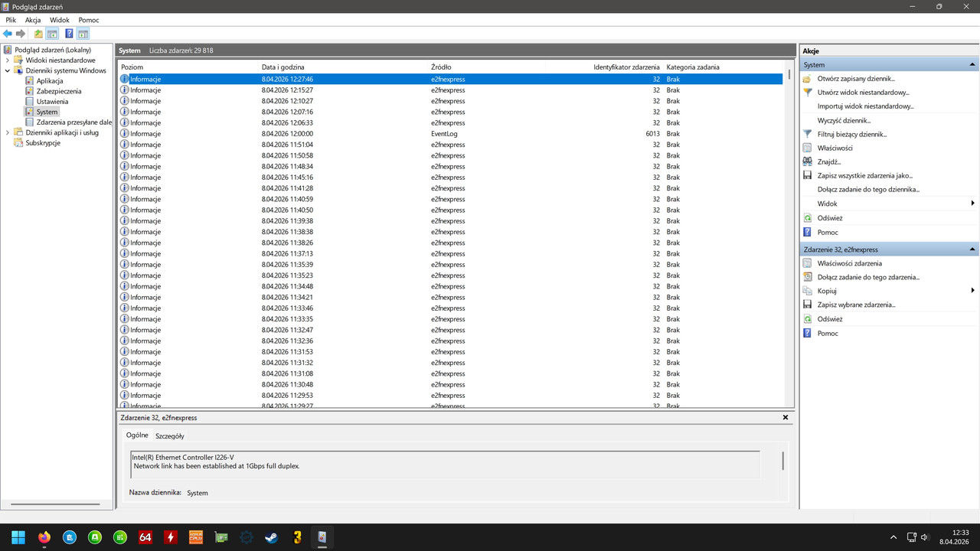Expand Widoki niestandardowe tree node
980x551 pixels.
pos(8,60)
